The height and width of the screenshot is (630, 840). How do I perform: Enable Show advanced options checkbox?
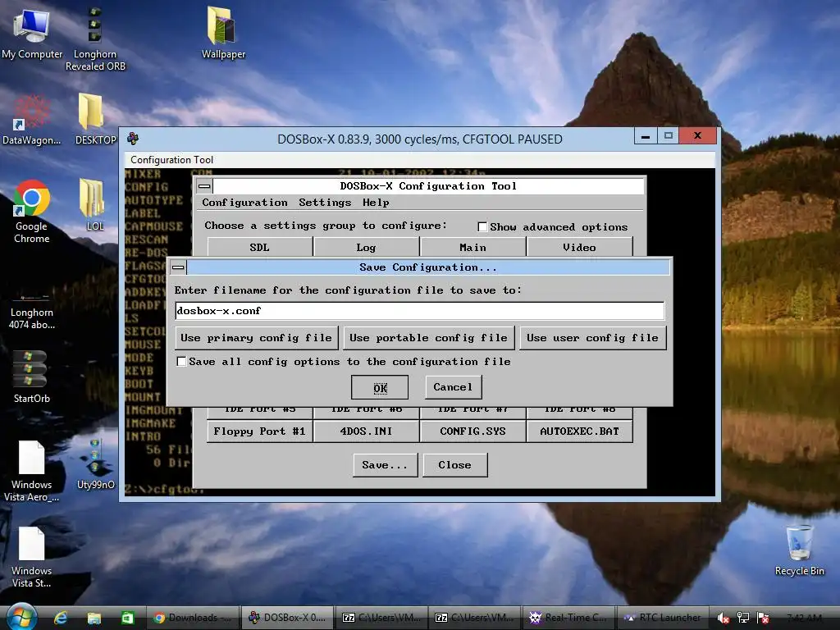pos(482,226)
